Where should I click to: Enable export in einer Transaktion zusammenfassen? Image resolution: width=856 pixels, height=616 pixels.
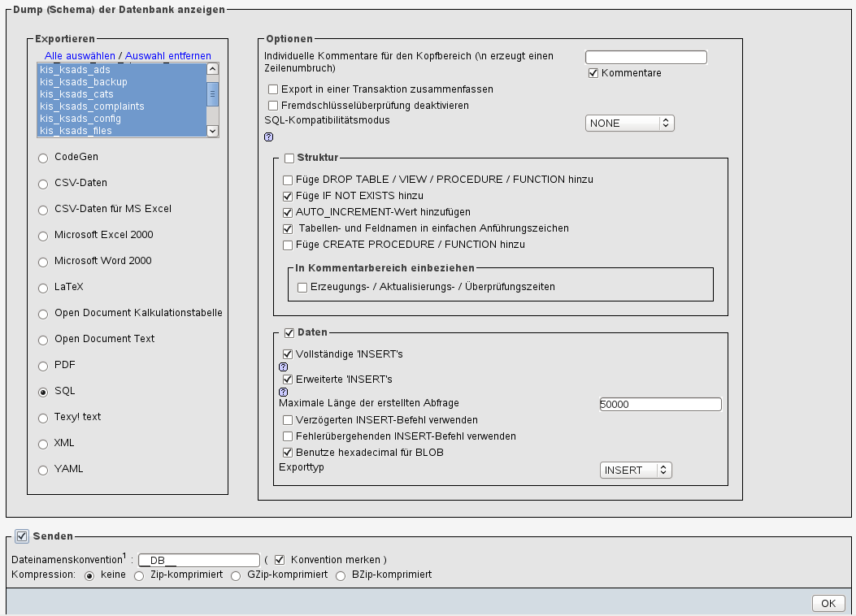pos(273,89)
